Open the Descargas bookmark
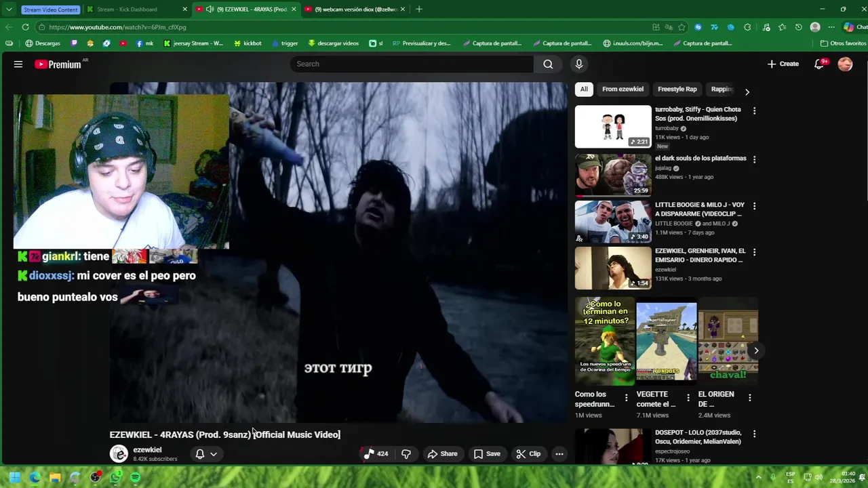868x488 pixels. coord(43,43)
